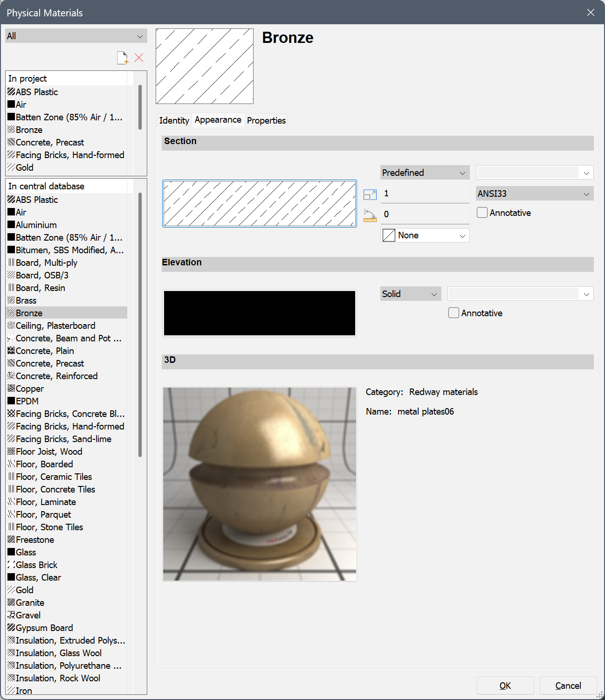The image size is (605, 700).
Task: Enable Annotative checkbox in Section
Action: pyautogui.click(x=482, y=213)
